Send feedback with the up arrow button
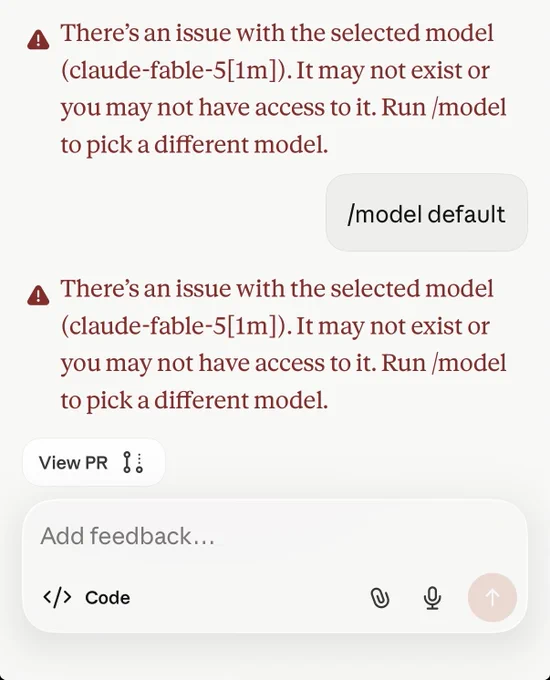 pos(492,598)
